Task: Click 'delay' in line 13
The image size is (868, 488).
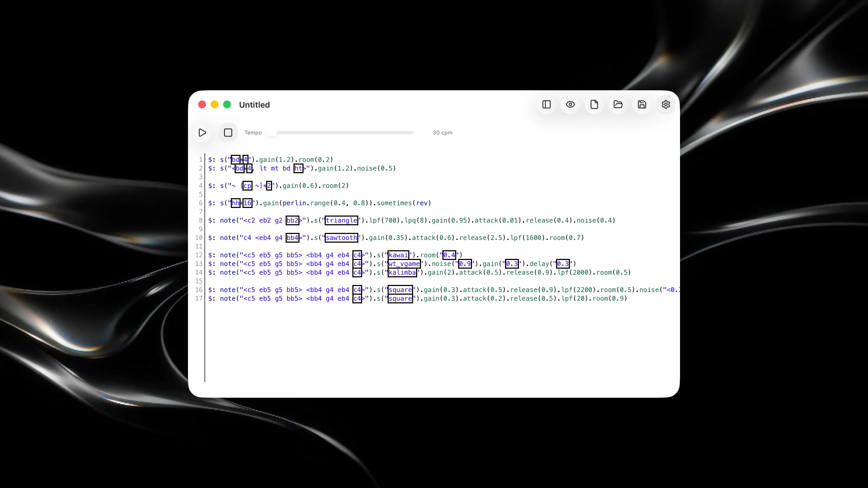Action: click(x=540, y=264)
